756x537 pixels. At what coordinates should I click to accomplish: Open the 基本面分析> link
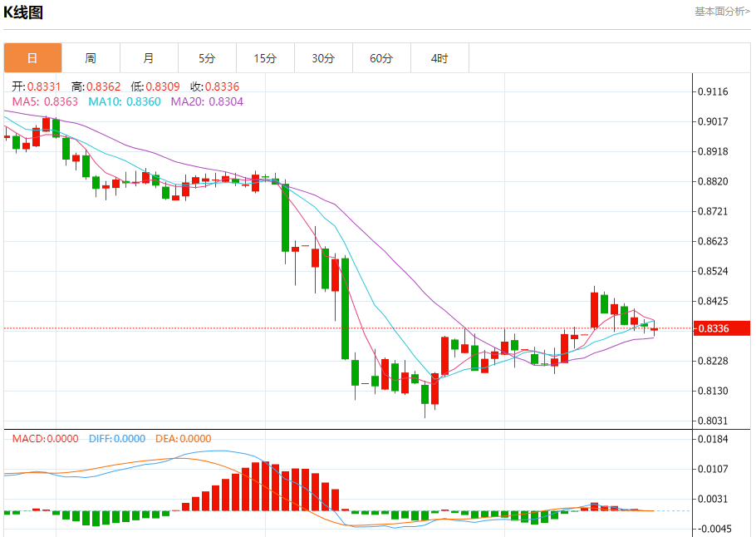coord(722,12)
